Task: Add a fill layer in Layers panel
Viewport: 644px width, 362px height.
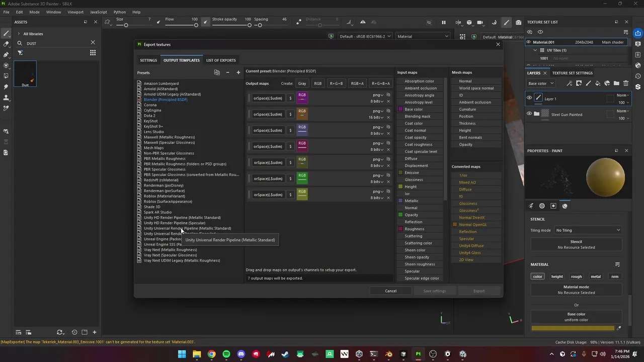Action: point(598,83)
